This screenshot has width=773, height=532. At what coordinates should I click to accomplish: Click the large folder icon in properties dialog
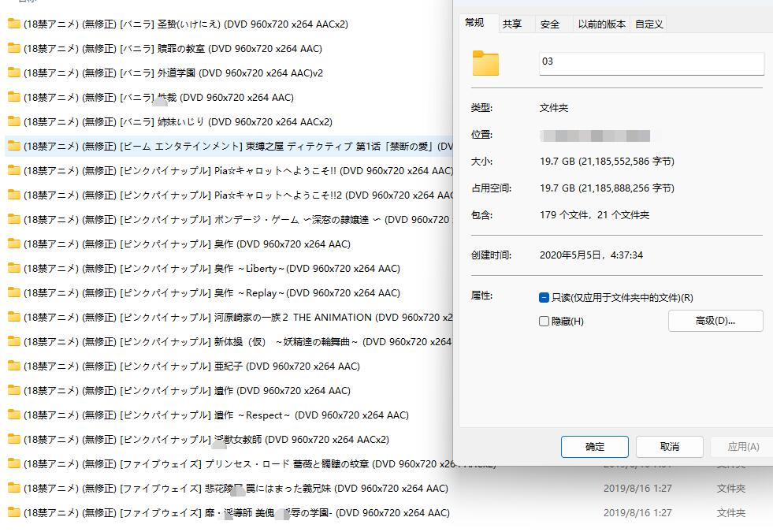[x=486, y=63]
